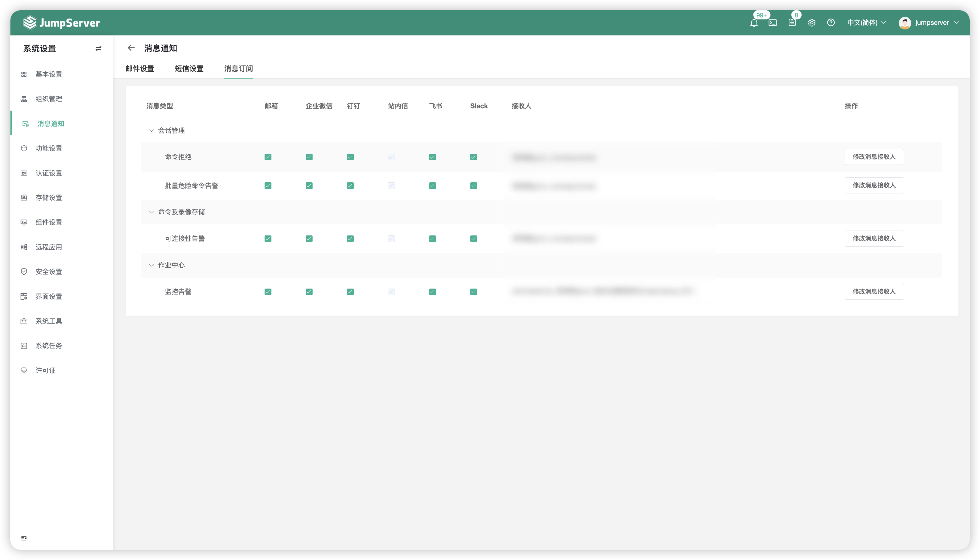
Task: Open the web terminal icon in header
Action: point(773,23)
